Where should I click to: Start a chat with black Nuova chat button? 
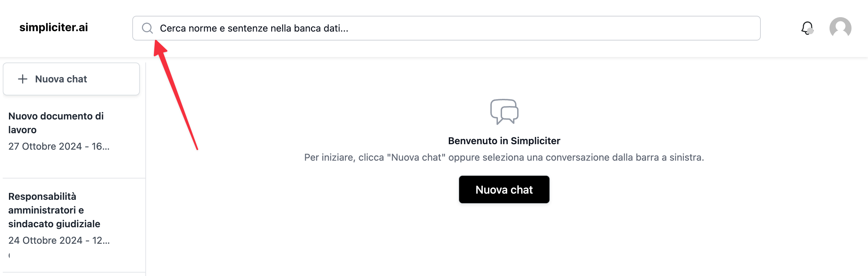pyautogui.click(x=504, y=189)
